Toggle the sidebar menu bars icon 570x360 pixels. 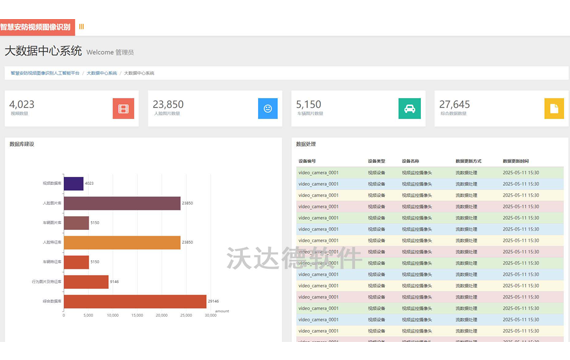pyautogui.click(x=81, y=27)
